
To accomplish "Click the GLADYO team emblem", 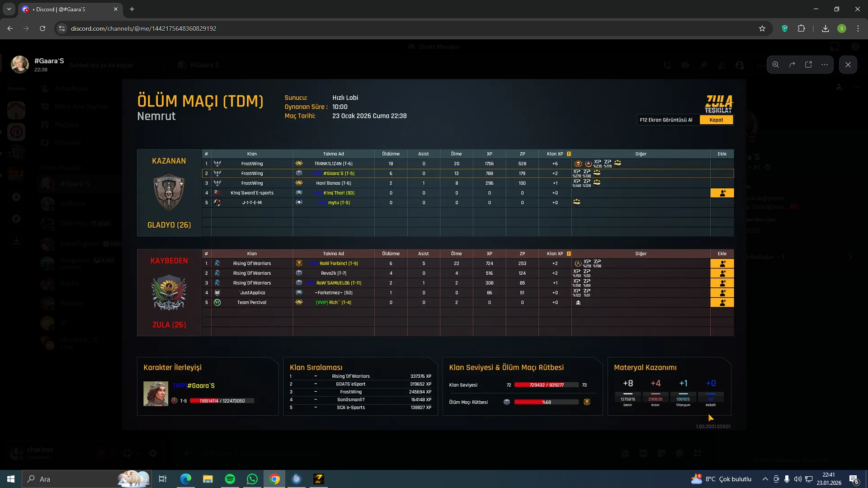I will [x=169, y=193].
